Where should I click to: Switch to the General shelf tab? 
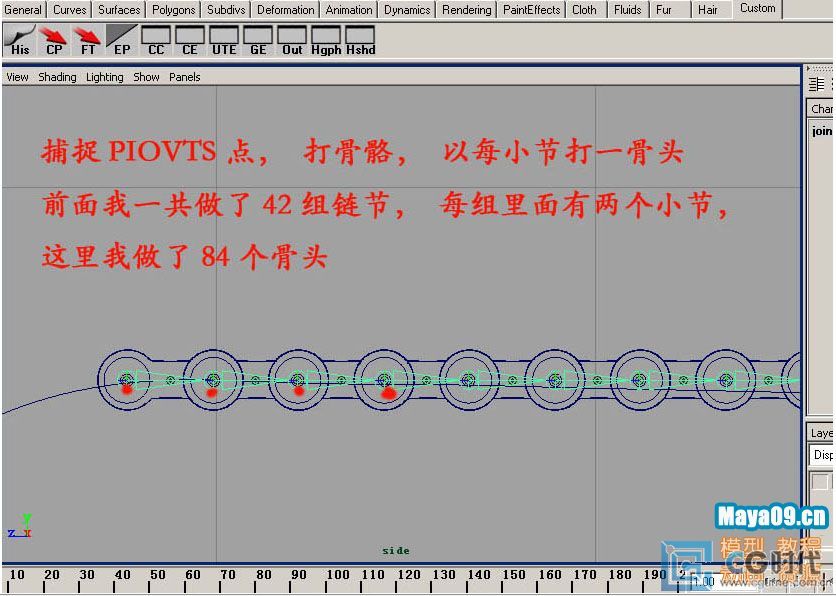coord(23,10)
